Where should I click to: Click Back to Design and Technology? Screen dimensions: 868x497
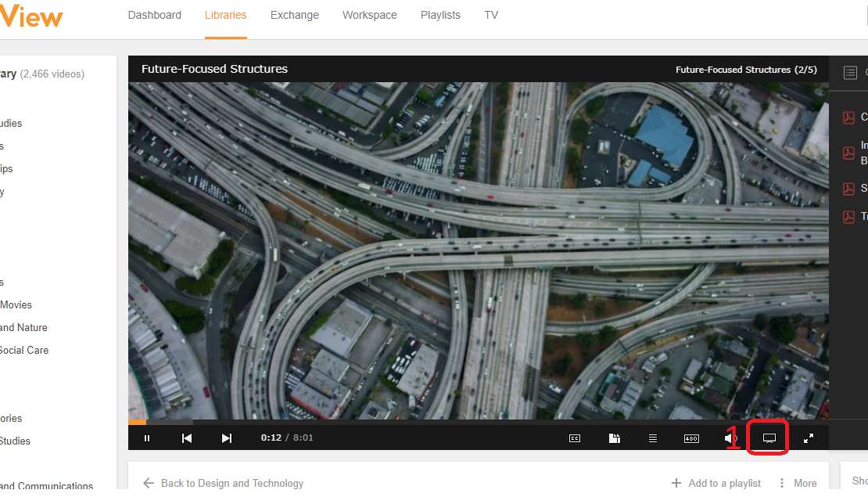pos(224,483)
